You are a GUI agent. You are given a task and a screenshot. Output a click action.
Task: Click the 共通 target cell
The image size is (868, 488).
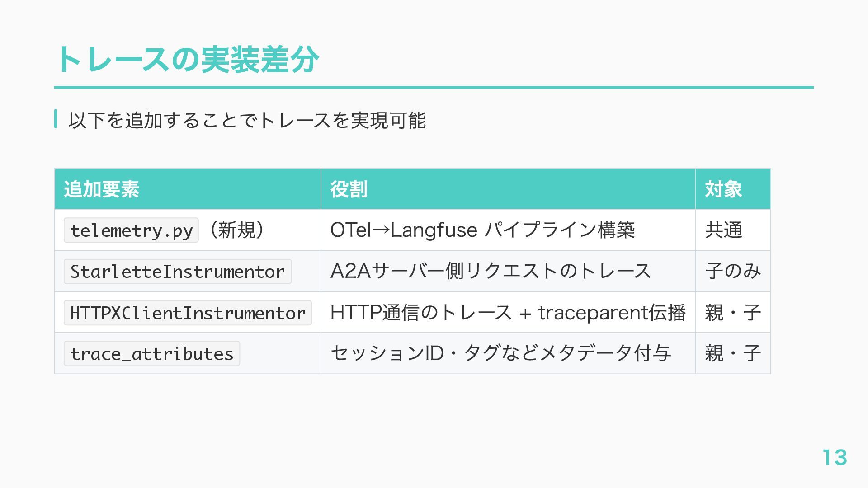[733, 230]
